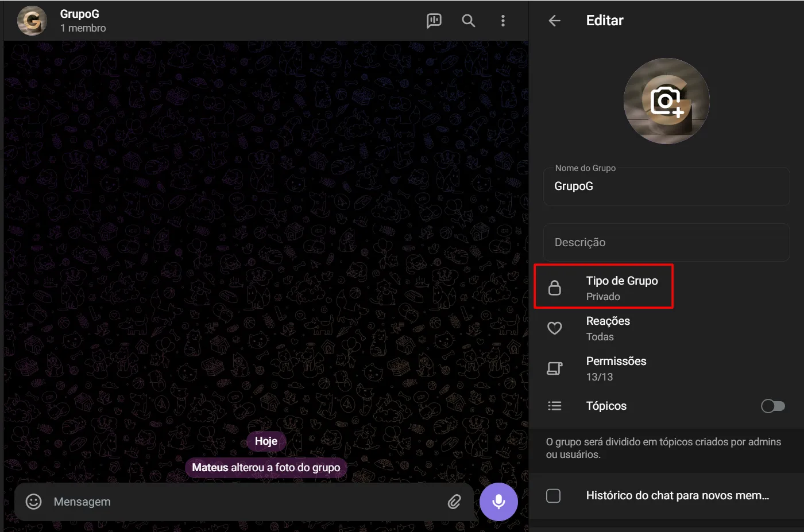Toggle the Tópicos switch
The height and width of the screenshot is (532, 804).
tap(773, 406)
